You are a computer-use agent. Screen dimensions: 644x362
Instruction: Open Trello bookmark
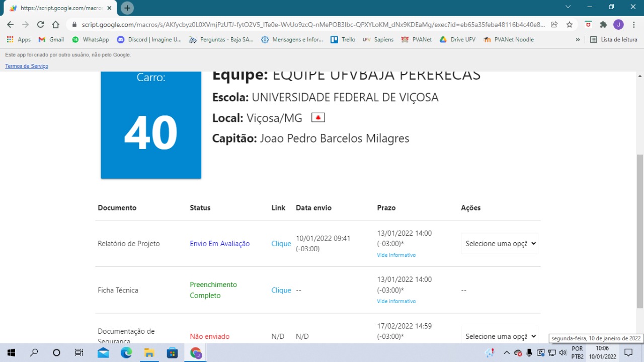tap(343, 39)
